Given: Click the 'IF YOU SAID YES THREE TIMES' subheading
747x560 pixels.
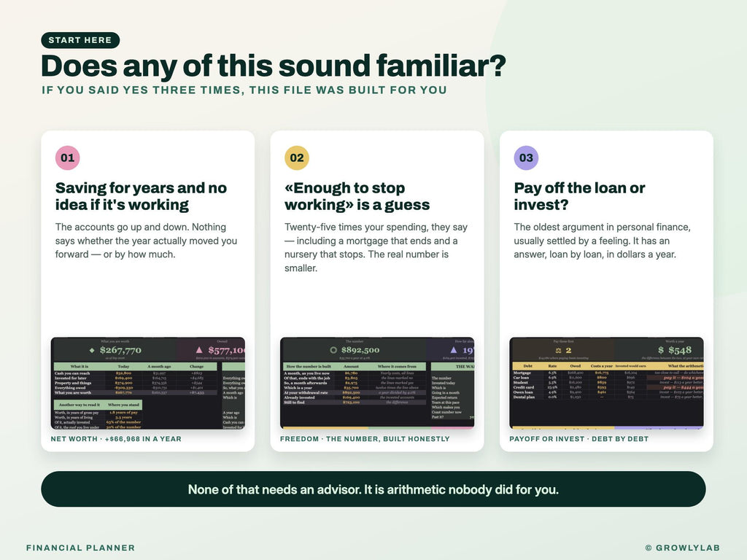Looking at the screenshot, I should tap(244, 90).
